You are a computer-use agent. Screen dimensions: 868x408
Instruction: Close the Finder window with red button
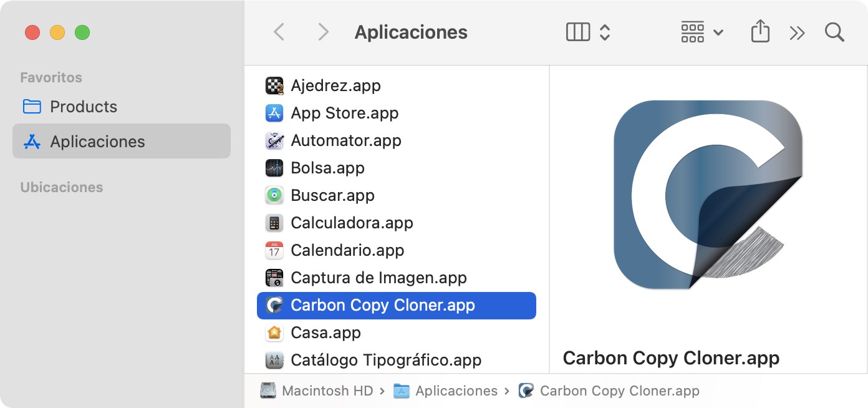32,32
